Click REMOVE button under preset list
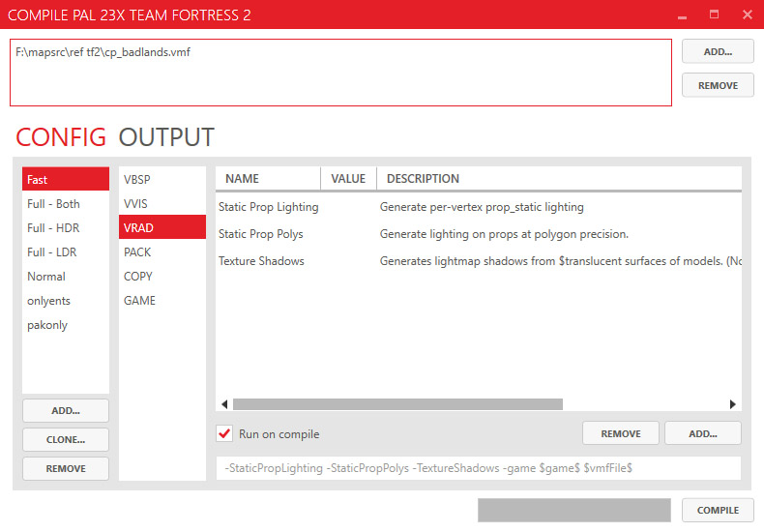764x532 pixels. click(66, 469)
